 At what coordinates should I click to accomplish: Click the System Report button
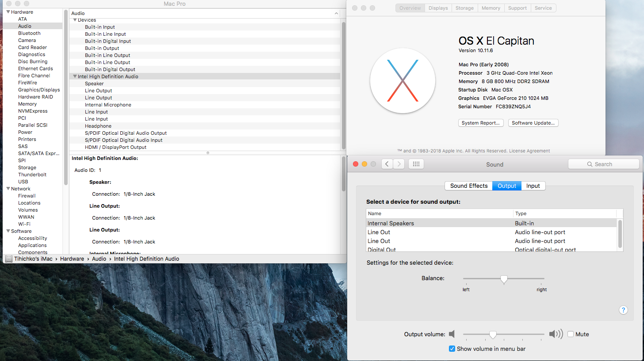pyautogui.click(x=481, y=123)
